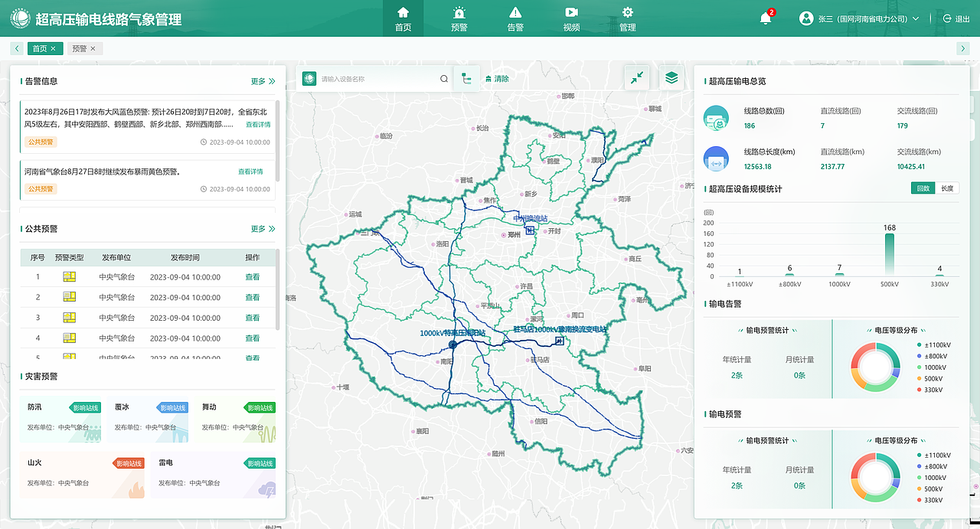Open the 告警 alarm navigation item
The height and width of the screenshot is (529, 980).
515,18
